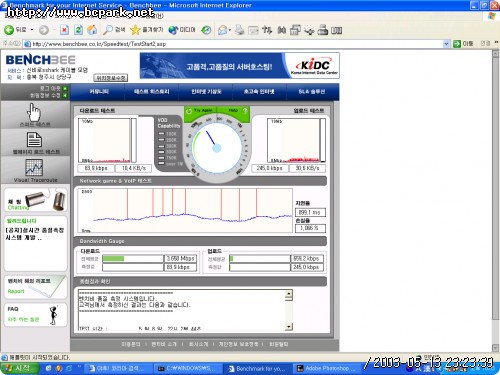
Task: Open the Mail icon dropdown arrow
Action: [230, 30]
